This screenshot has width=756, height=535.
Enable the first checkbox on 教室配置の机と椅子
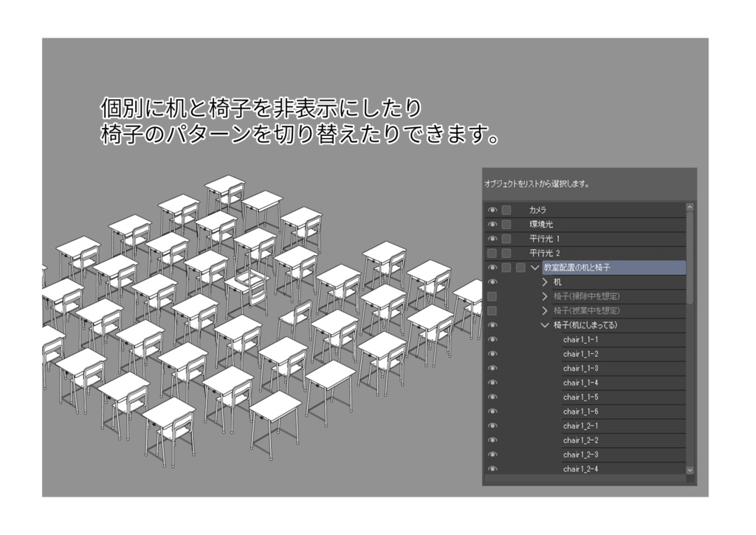506,267
